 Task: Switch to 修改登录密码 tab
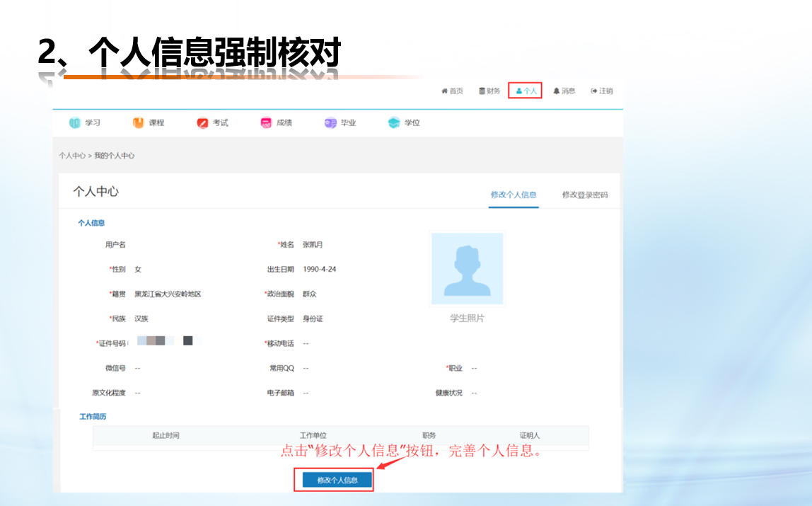point(585,195)
